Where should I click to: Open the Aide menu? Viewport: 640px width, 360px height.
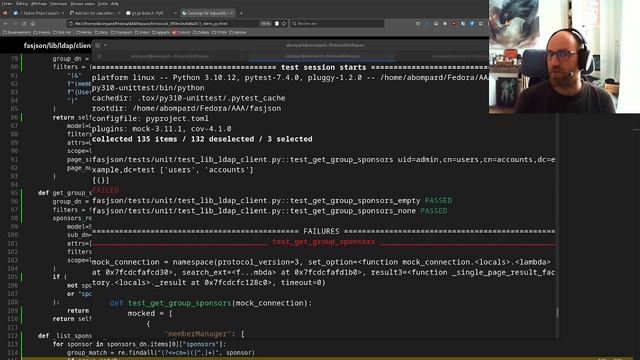[115, 4]
